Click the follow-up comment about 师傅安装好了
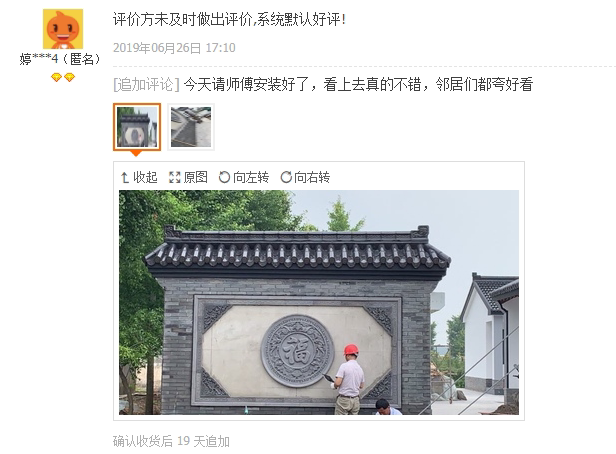616x454 pixels. pos(358,84)
